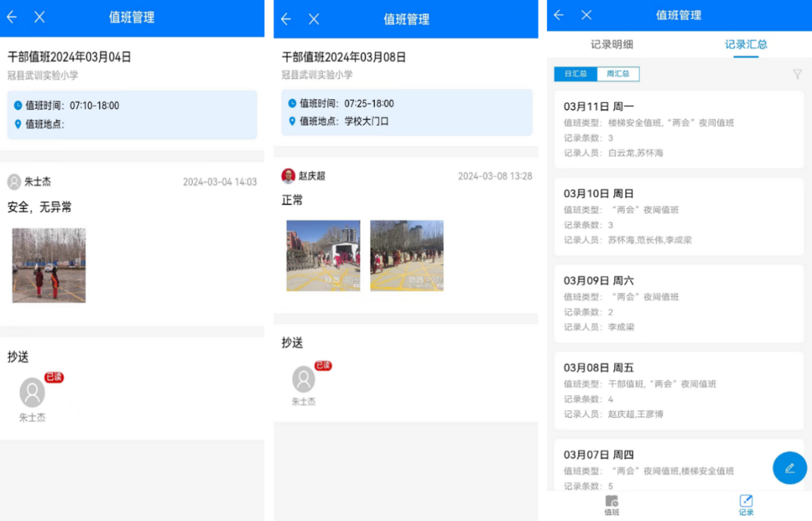Open second photo under 正常 record
Screen dimensions: 812x521
(x=407, y=256)
